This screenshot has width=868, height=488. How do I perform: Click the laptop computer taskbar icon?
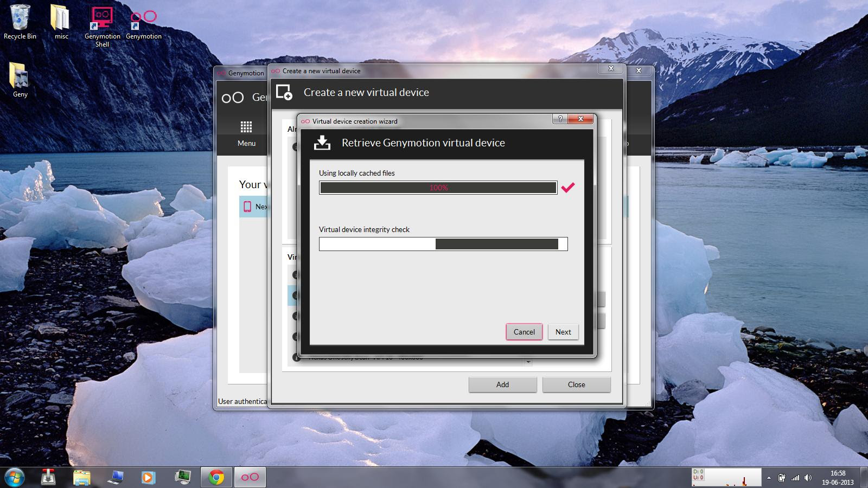116,477
